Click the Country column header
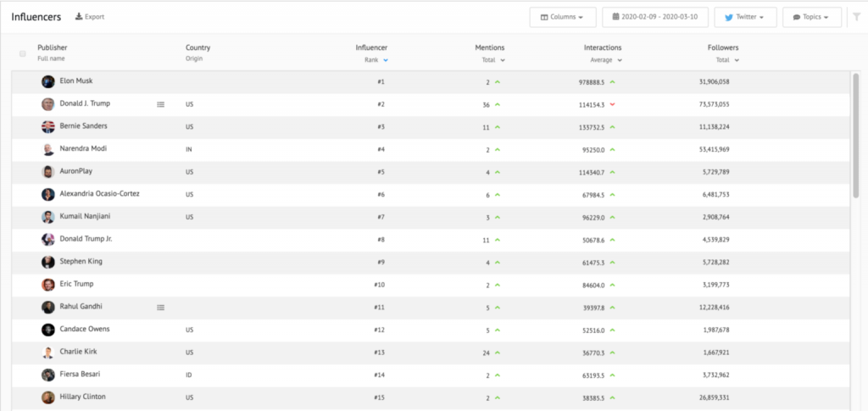This screenshot has width=868, height=411. pos(198,47)
